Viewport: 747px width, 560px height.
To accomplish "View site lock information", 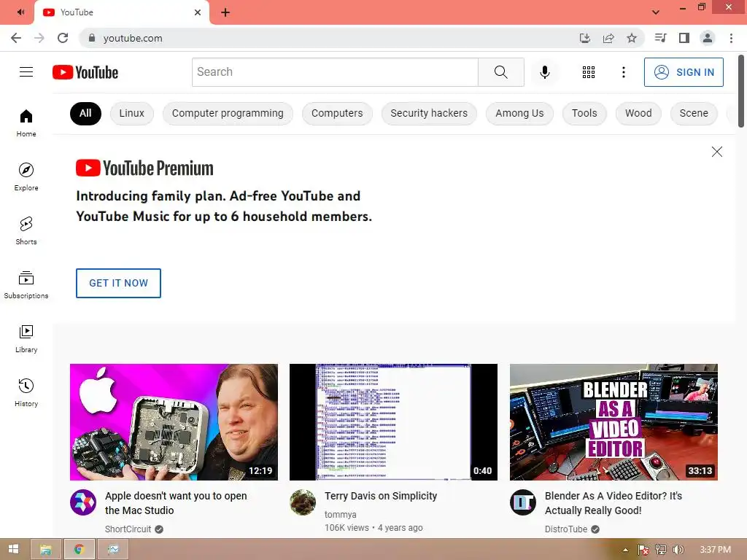I will (x=92, y=38).
